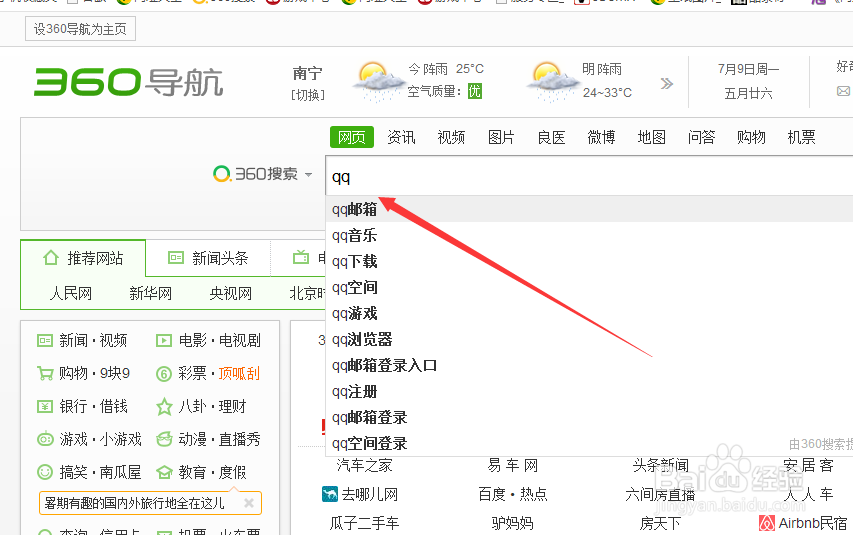The height and width of the screenshot is (535, 853).
Task: Click the mail envelope icon
Action: pyautogui.click(x=843, y=91)
